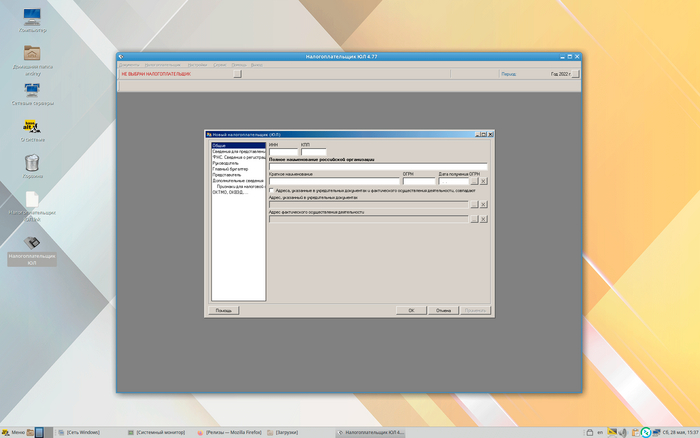Open the Меню start button in taskbar
The height and width of the screenshot is (438, 700).
pos(14,432)
